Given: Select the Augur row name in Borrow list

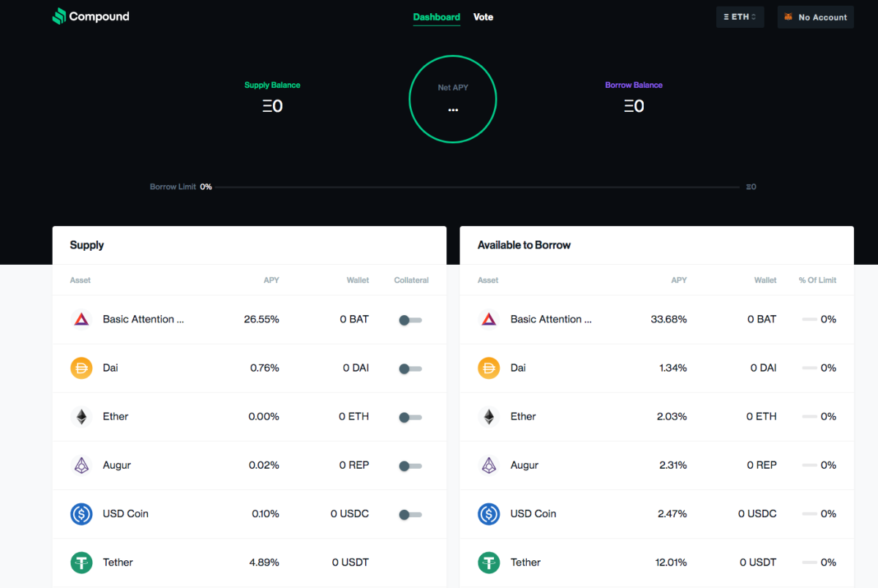Looking at the screenshot, I should (525, 465).
